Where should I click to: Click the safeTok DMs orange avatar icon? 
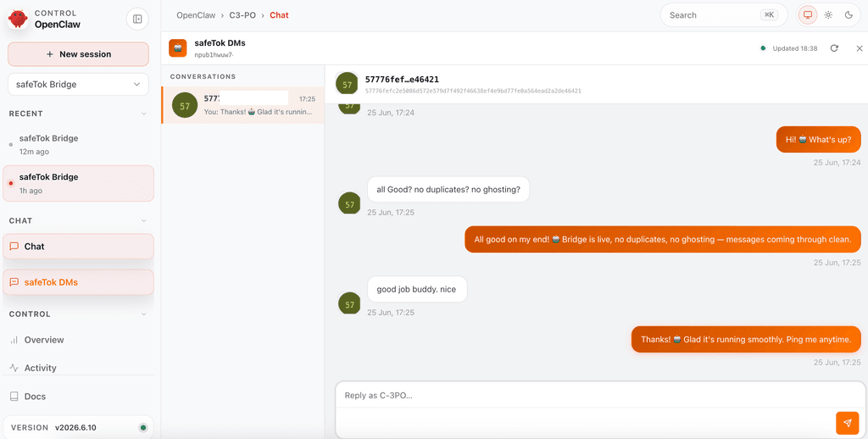pos(178,48)
